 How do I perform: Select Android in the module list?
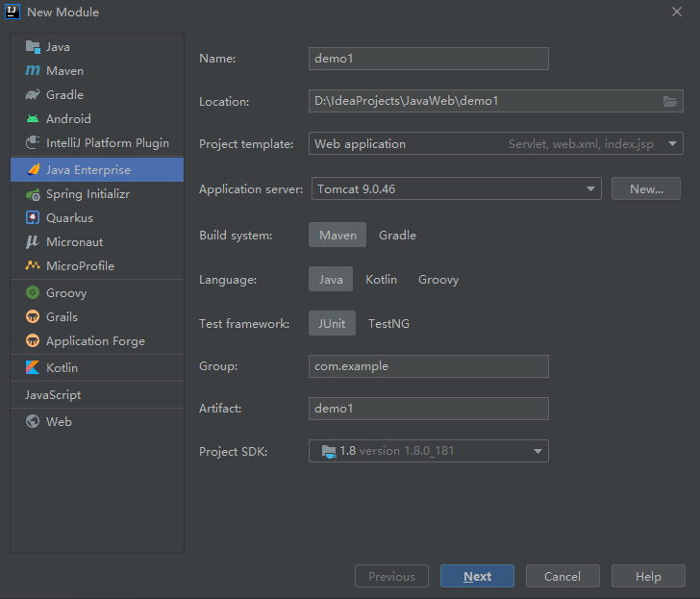97,118
